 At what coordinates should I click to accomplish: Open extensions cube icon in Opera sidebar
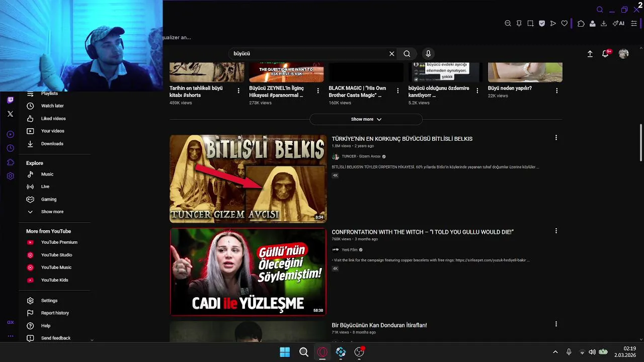pyautogui.click(x=10, y=162)
